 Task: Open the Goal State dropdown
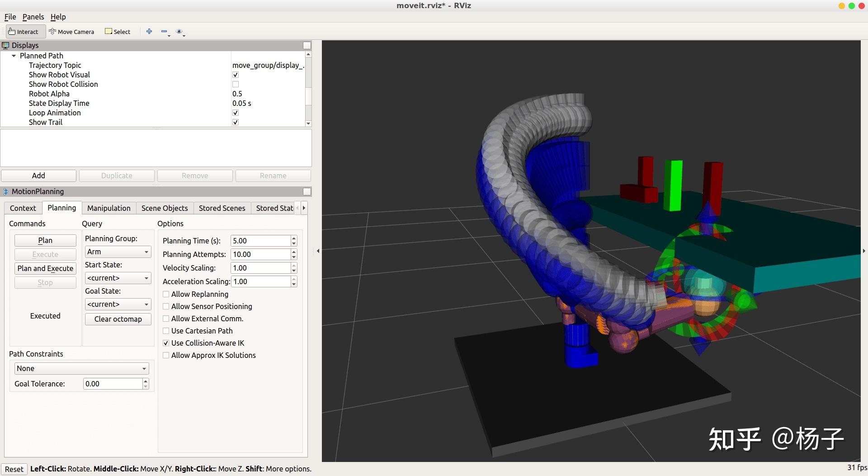[x=118, y=304]
